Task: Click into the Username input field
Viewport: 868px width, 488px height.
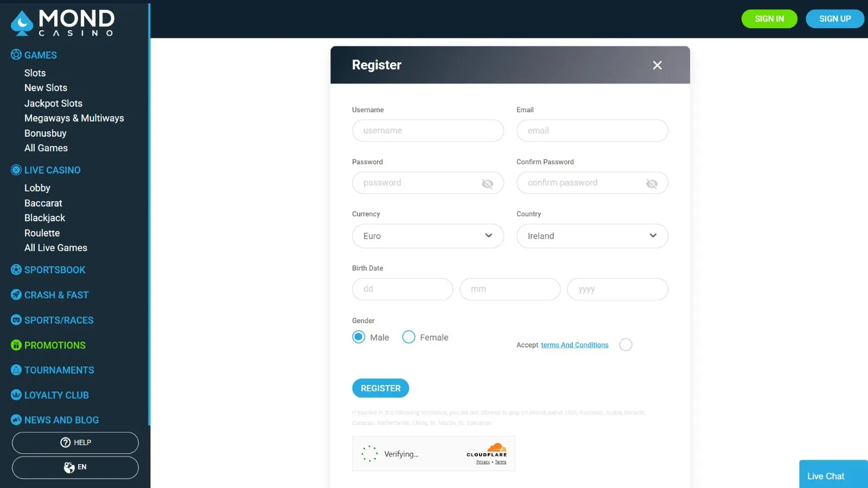Action: pyautogui.click(x=427, y=131)
